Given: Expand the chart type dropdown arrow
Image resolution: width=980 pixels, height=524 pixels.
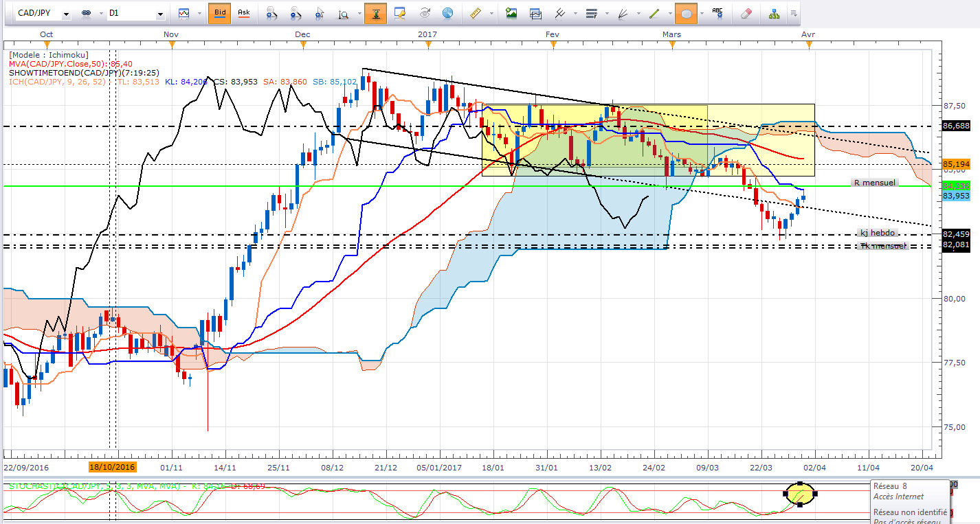Looking at the screenshot, I should point(198,14).
